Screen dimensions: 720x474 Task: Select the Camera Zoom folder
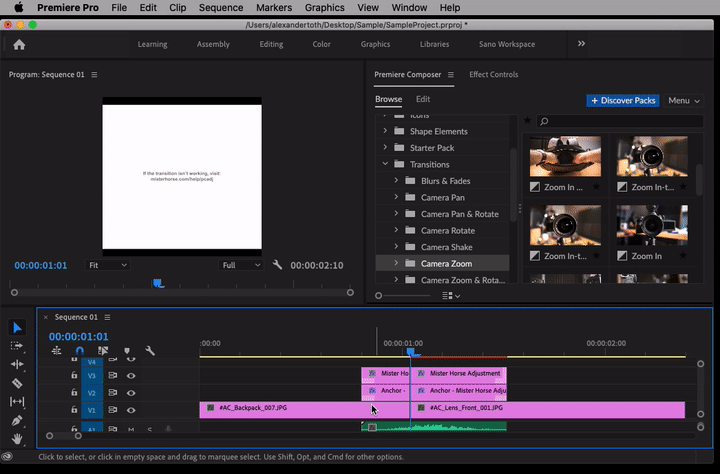point(443,263)
